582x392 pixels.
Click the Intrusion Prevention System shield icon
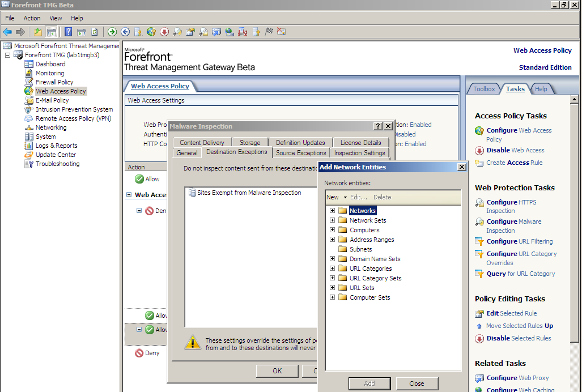point(29,109)
